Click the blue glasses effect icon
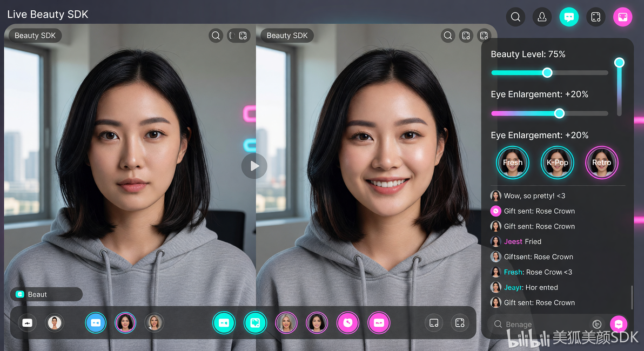Screen dimensions: 644x351 96,323
